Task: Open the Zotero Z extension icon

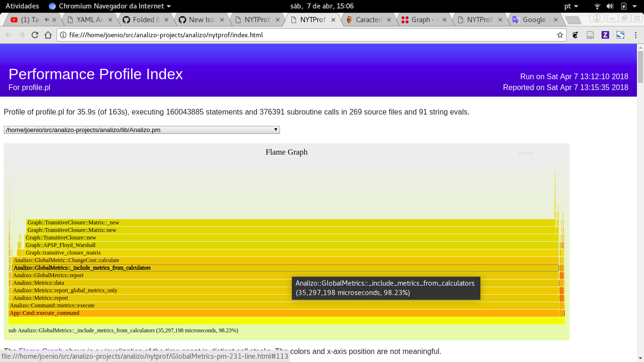Action: point(605,35)
